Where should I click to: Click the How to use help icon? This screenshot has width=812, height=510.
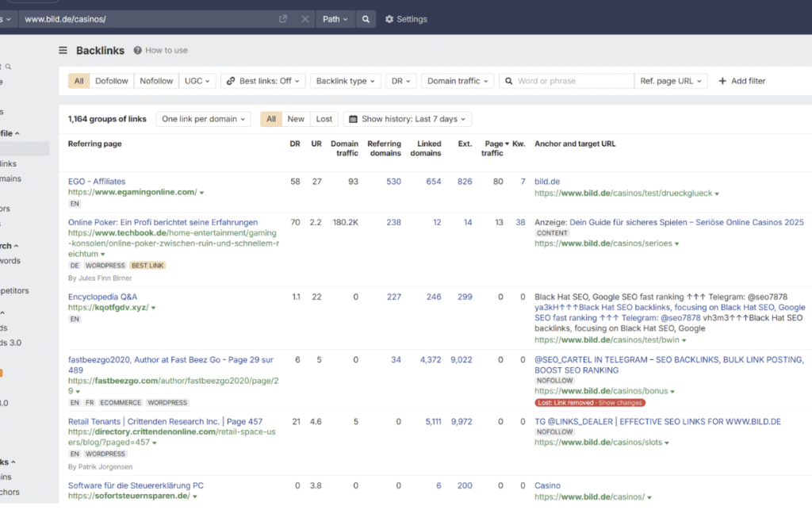pyautogui.click(x=137, y=50)
